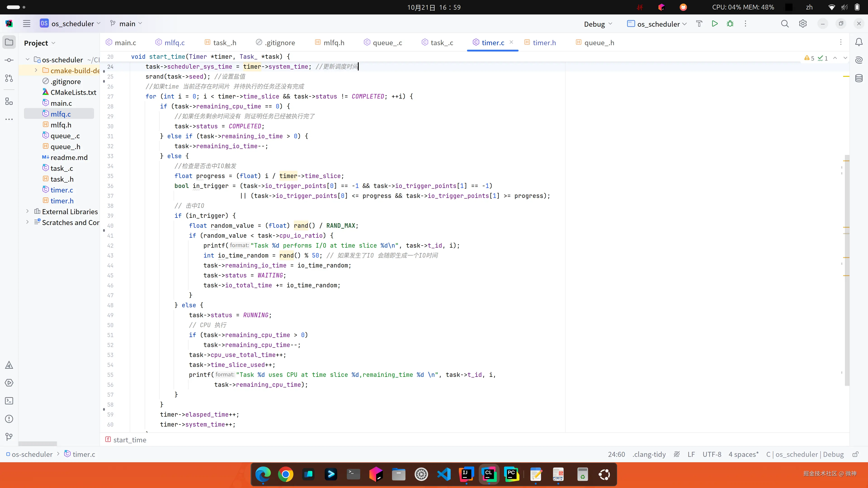The image size is (868, 488).
Task: Open the Commit tool window
Action: tap(9, 60)
